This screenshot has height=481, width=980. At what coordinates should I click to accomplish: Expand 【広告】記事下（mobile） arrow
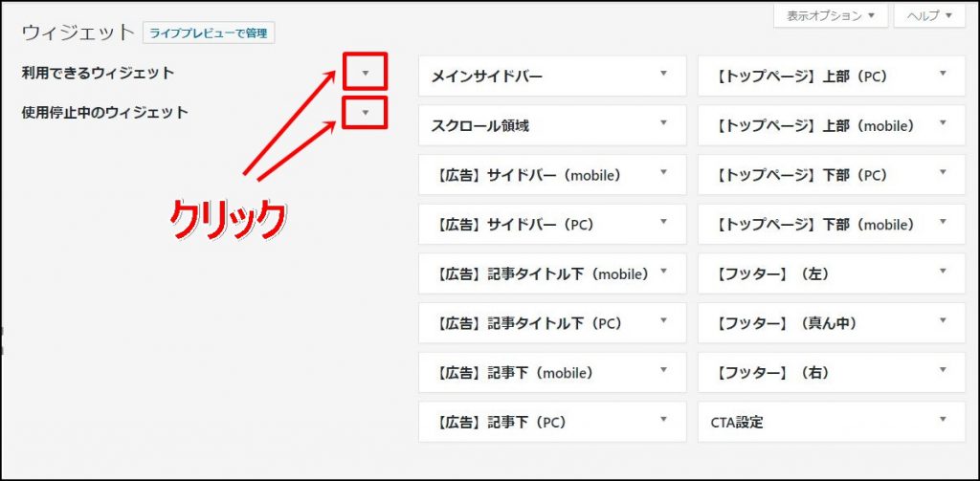tap(664, 369)
